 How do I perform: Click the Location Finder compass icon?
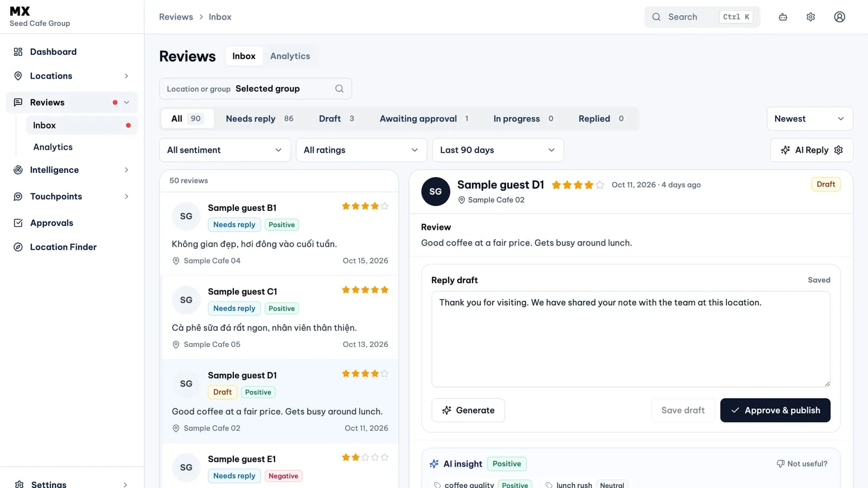(x=18, y=247)
